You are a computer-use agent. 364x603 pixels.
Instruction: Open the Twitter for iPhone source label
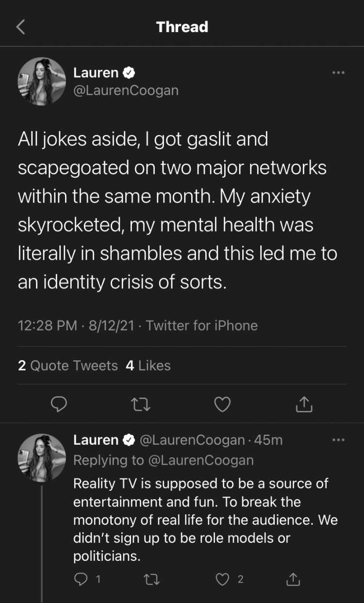point(201,325)
